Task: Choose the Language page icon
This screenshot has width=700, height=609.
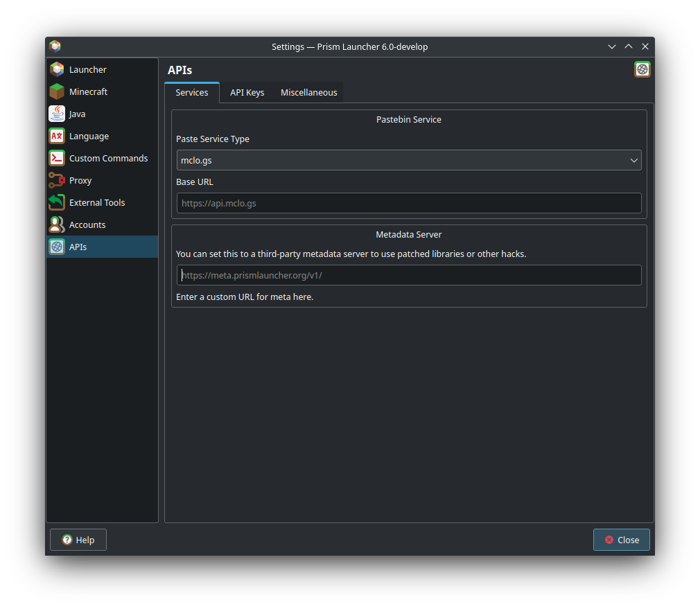Action: point(57,136)
